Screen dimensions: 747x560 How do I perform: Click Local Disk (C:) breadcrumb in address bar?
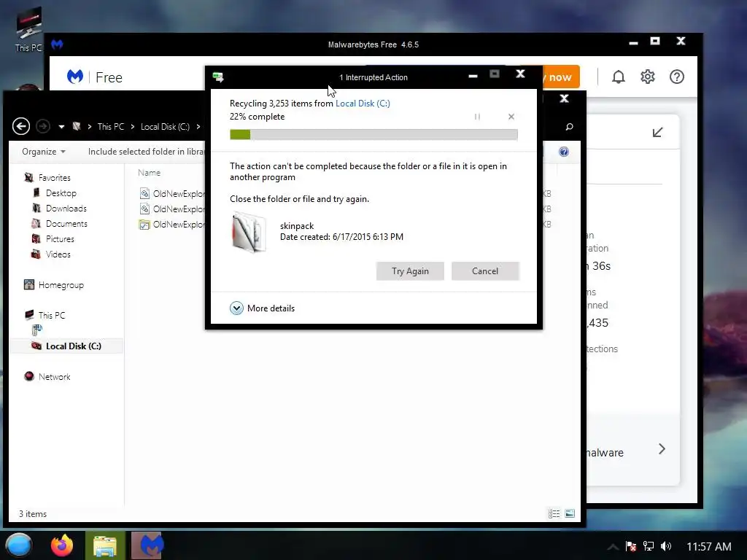(x=165, y=127)
